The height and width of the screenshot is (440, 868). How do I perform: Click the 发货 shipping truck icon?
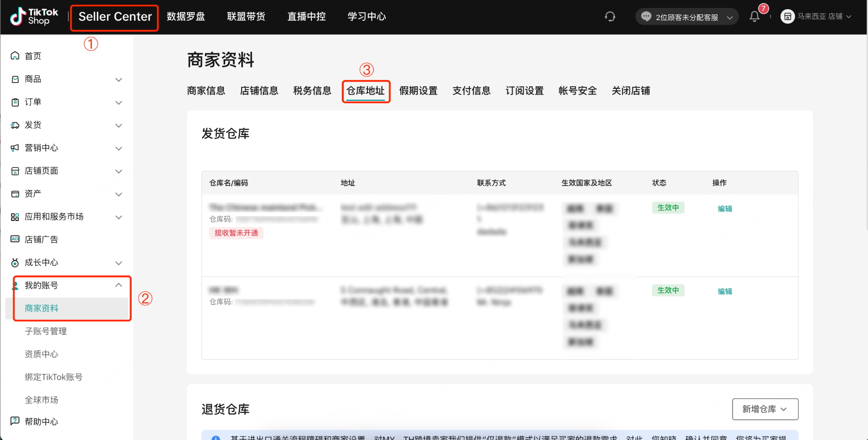15,125
